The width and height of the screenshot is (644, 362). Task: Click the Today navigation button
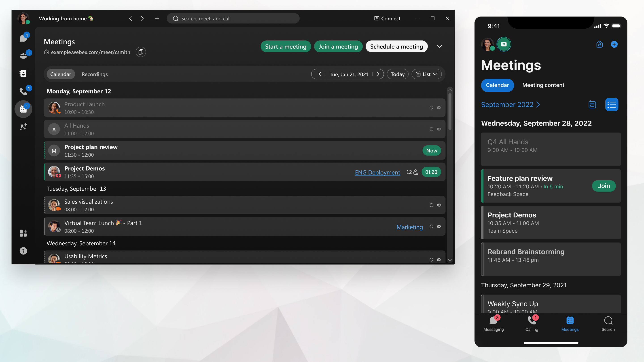point(397,74)
